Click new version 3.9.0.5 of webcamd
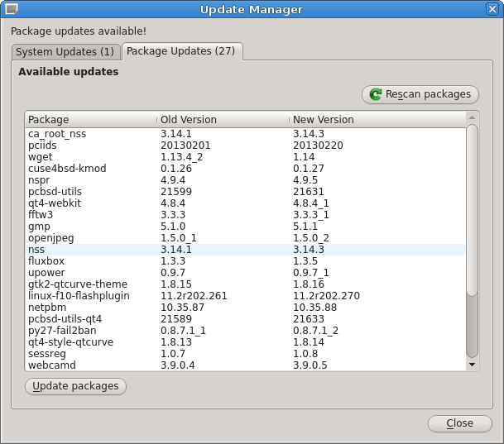This screenshot has width=504, height=444. click(x=310, y=365)
